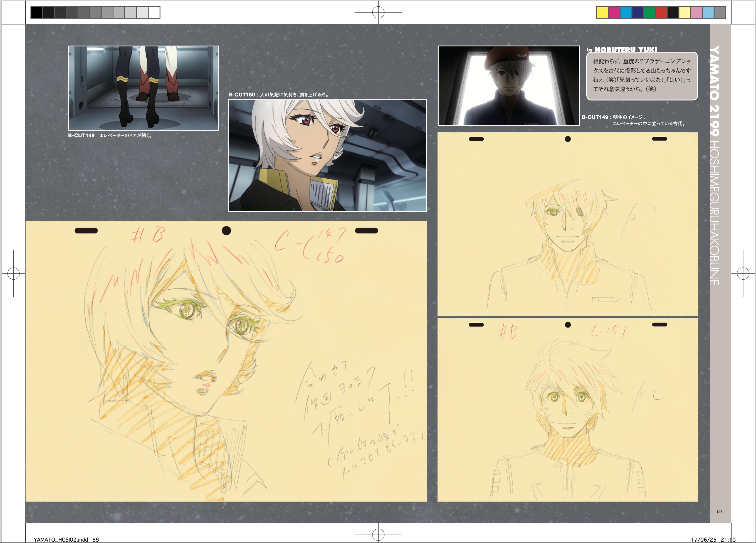Click the lower pencil sketch marked A2

point(567,410)
